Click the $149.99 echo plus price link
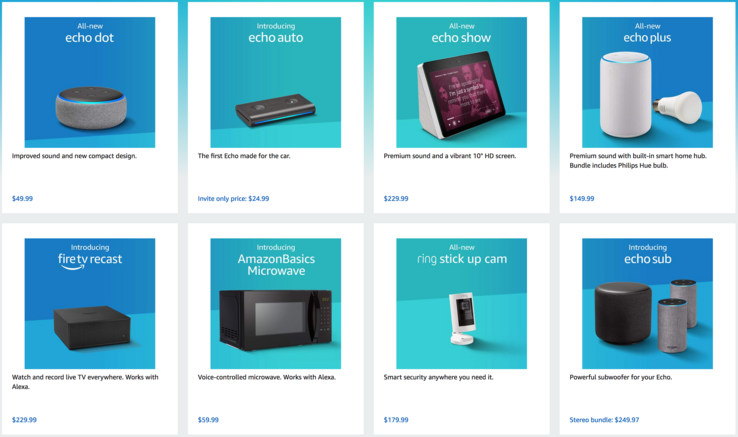738x437 pixels. [x=582, y=198]
